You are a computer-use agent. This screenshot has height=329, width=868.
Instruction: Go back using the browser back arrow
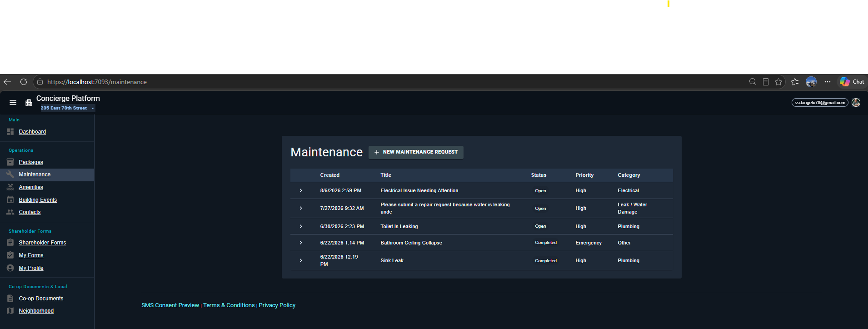pyautogui.click(x=7, y=82)
